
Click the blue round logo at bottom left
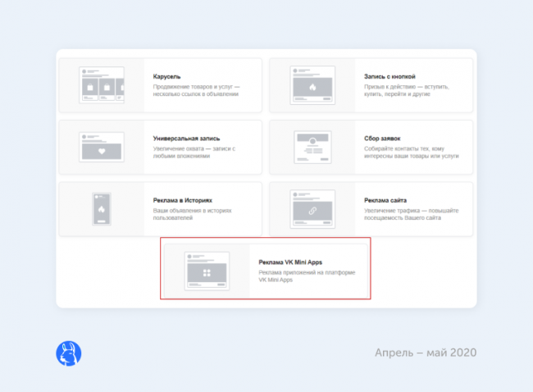click(x=68, y=353)
